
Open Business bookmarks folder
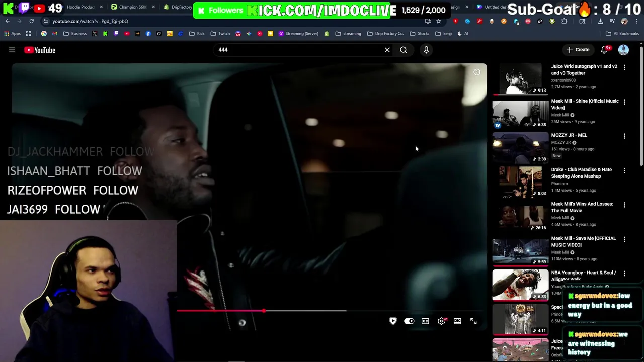[x=74, y=34]
